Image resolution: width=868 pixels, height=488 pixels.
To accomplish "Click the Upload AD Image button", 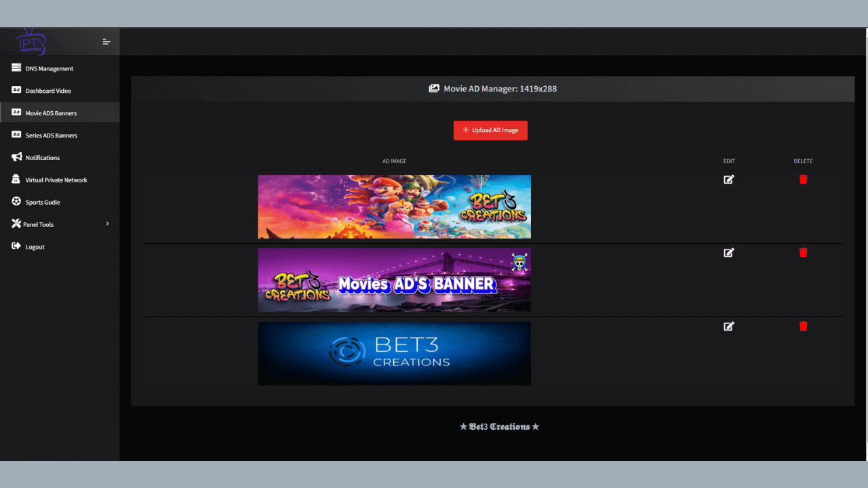I will (490, 130).
